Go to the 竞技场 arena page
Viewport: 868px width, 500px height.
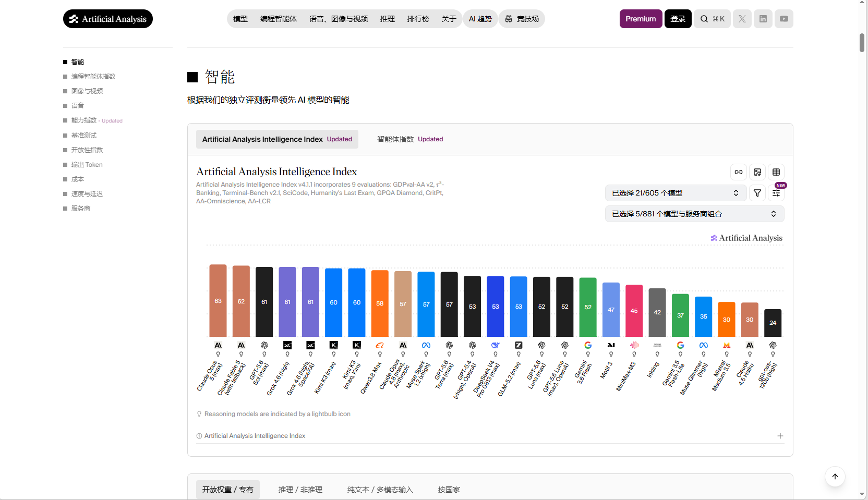coord(522,19)
